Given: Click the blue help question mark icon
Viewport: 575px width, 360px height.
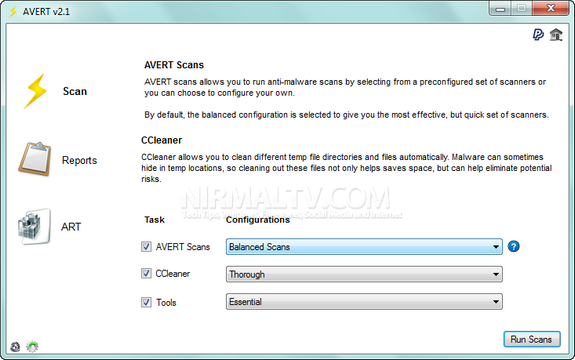Looking at the screenshot, I should point(513,246).
